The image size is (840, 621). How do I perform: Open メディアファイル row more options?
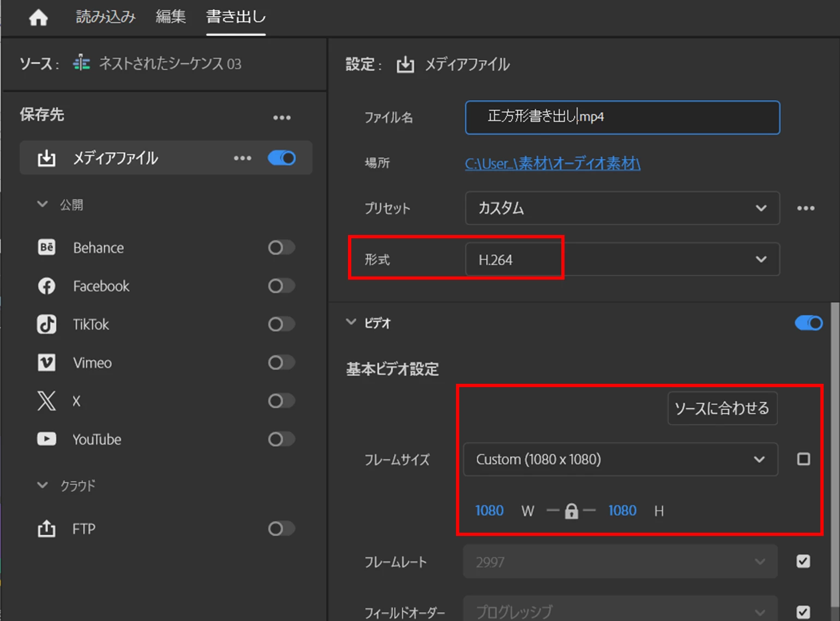click(243, 158)
